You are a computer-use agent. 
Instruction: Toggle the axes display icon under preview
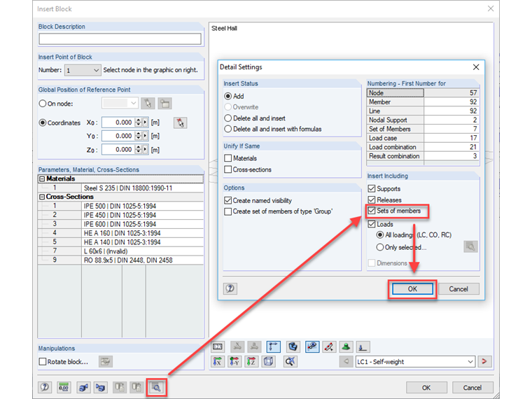274,346
